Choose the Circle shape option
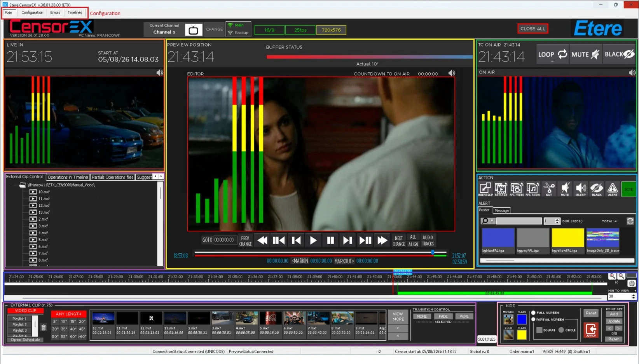The height and width of the screenshot is (364, 639). coord(561,330)
